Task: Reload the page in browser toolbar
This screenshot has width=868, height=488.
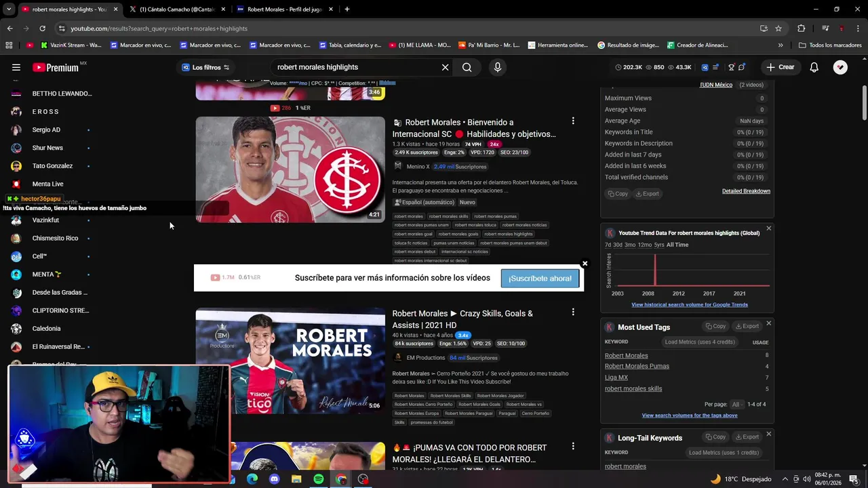Action: pos(42,28)
